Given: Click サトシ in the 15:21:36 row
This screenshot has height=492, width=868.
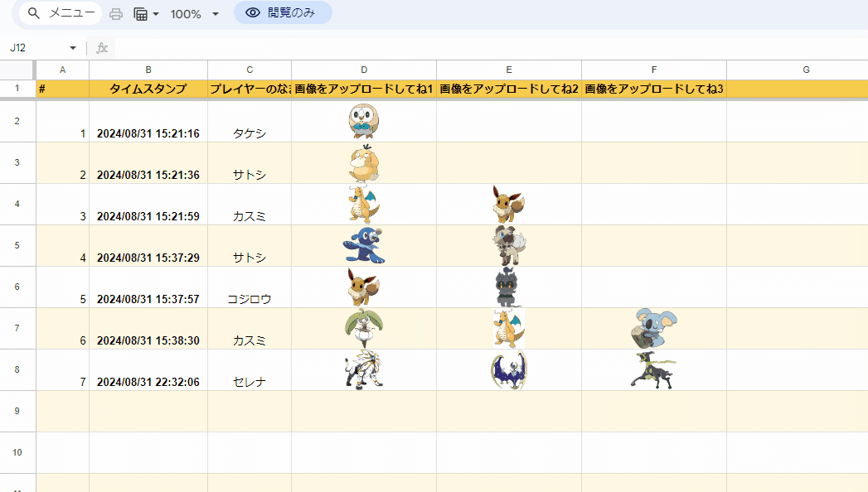Looking at the screenshot, I should (x=250, y=175).
